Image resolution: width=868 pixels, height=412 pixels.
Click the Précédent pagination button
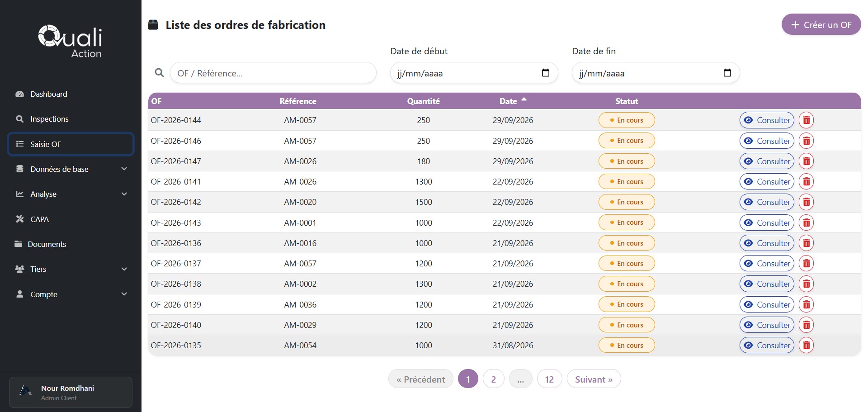420,379
